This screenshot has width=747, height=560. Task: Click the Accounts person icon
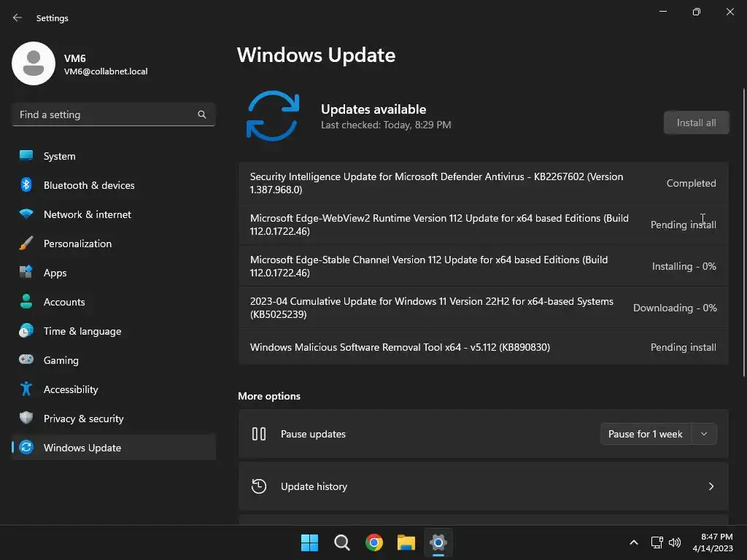tap(26, 301)
